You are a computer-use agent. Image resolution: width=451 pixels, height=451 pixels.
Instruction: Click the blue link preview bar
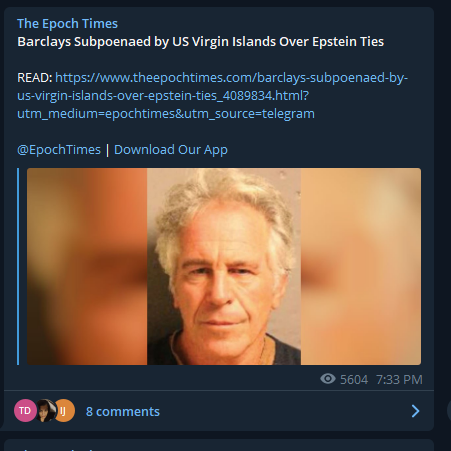tap(18, 266)
